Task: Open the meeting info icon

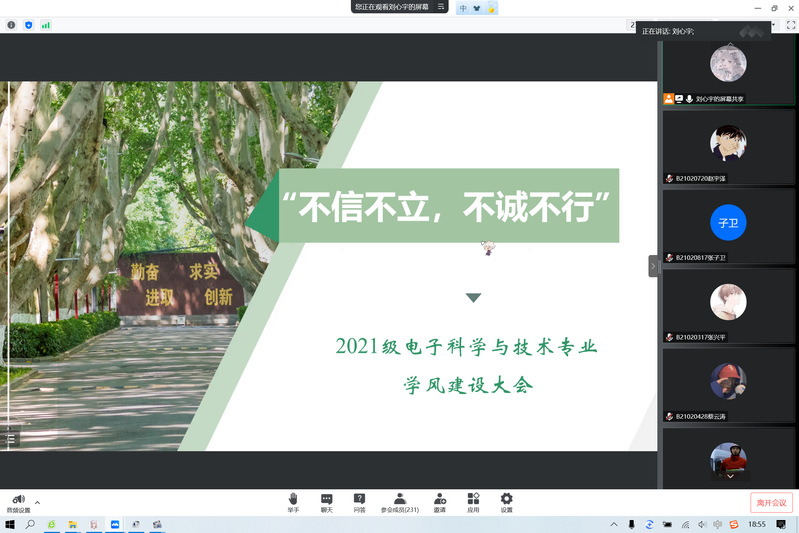Action: [11, 24]
